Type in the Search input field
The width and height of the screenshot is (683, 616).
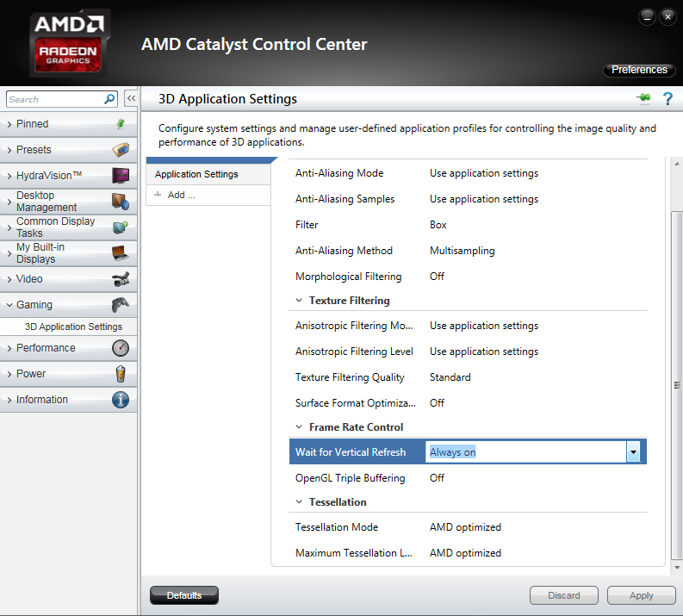point(53,99)
